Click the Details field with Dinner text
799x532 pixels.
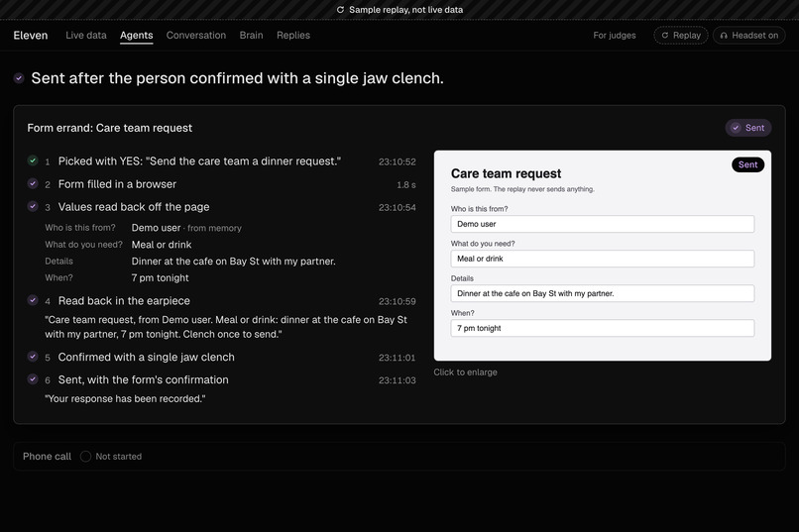pyautogui.click(x=603, y=293)
